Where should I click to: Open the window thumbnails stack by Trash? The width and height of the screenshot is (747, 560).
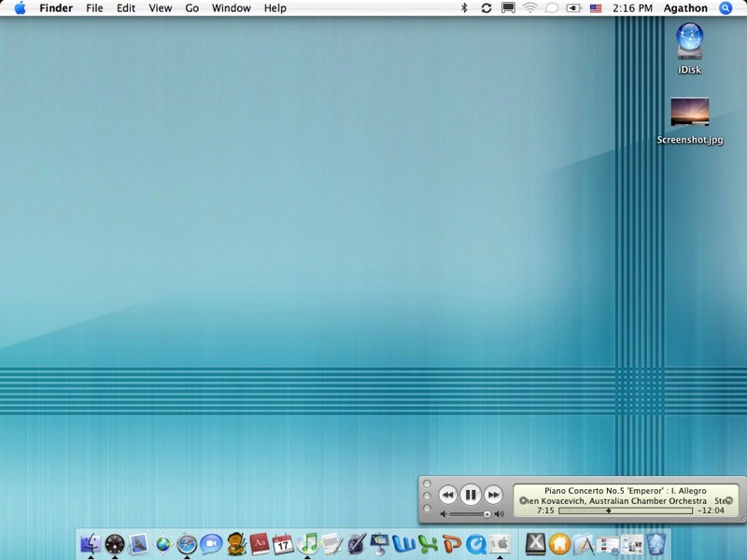632,543
